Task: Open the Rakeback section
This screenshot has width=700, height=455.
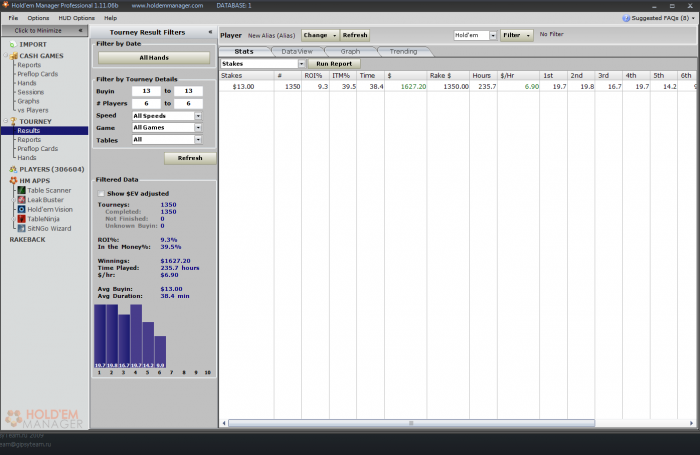Action: tap(27, 240)
